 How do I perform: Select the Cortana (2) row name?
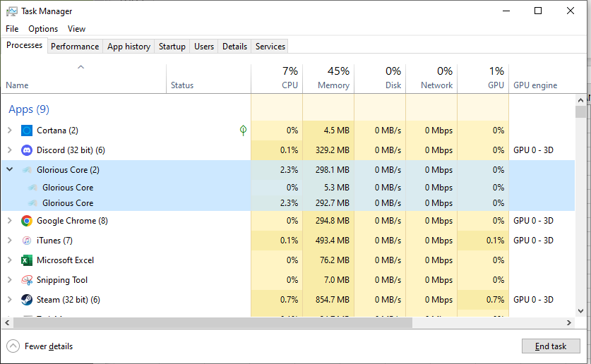[57, 131]
